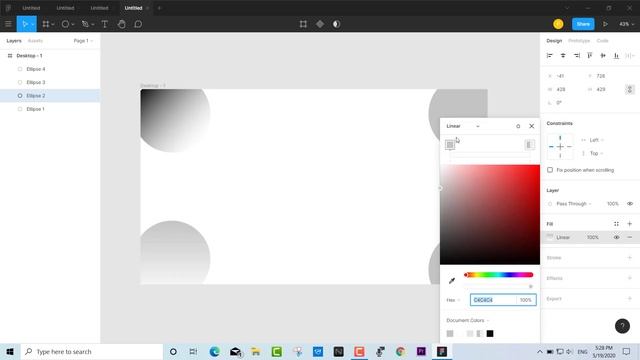Click the user avatar circle
The image size is (640, 360).
click(558, 24)
